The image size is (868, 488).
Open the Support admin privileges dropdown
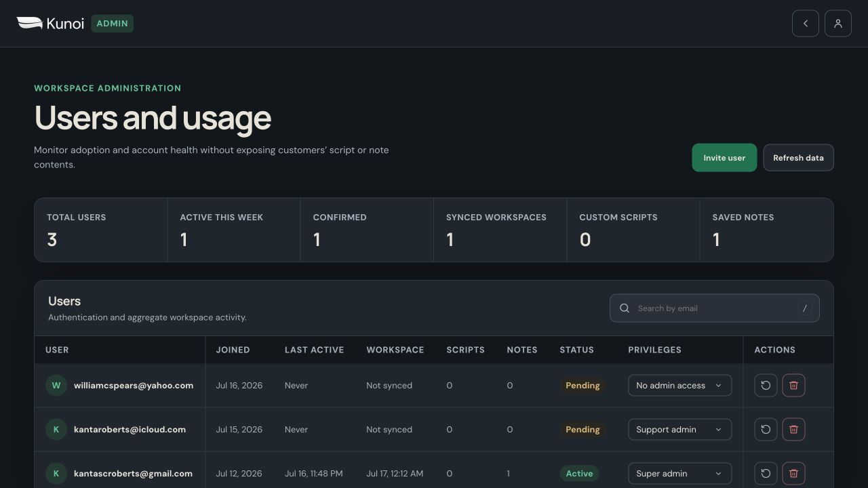tap(679, 430)
